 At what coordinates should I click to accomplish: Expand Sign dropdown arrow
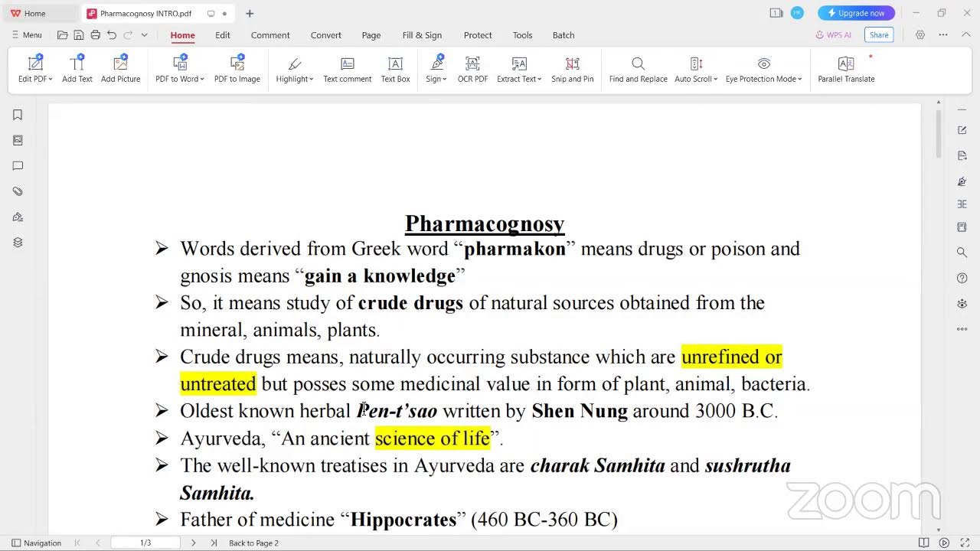(445, 80)
